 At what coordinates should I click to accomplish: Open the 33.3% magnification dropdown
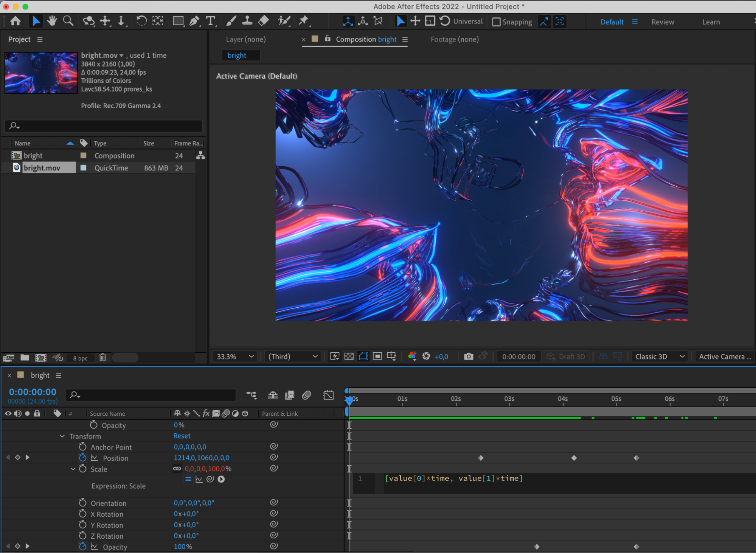point(235,356)
